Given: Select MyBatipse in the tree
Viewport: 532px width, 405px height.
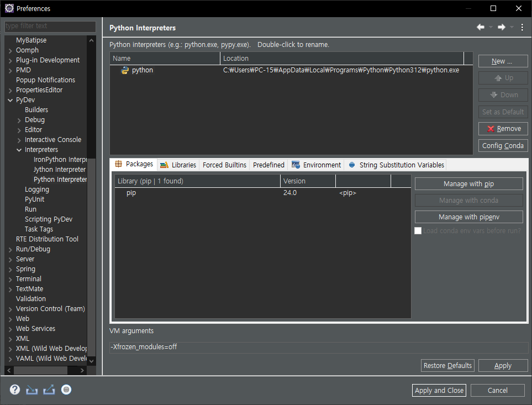Looking at the screenshot, I should (31, 40).
